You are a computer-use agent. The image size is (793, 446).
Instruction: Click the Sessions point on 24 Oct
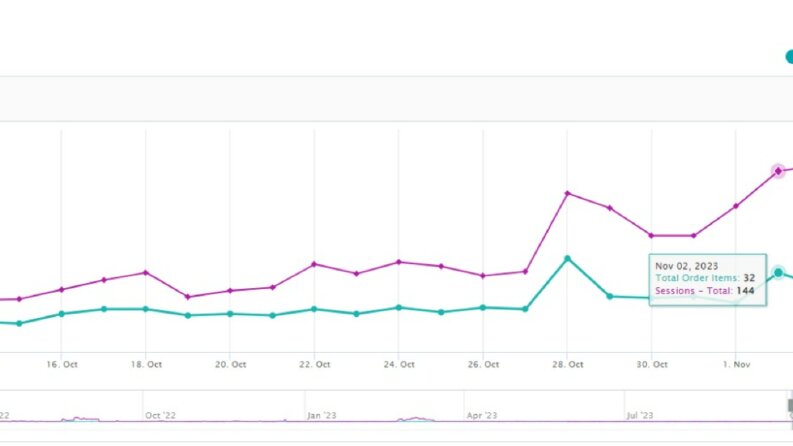click(399, 262)
